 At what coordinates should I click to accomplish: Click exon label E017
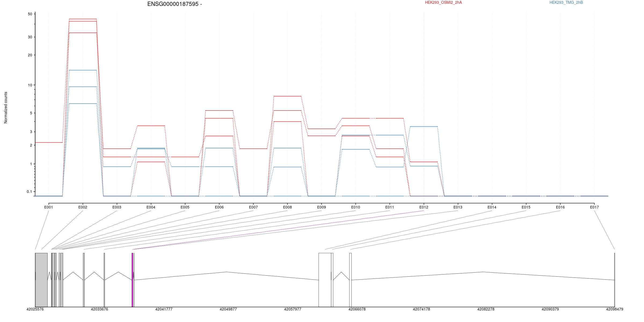[594, 207]
